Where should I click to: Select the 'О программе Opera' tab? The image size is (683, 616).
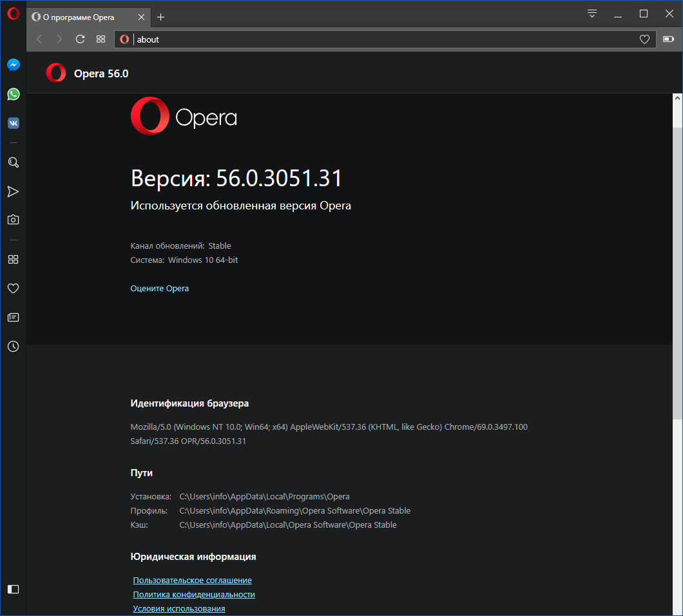(88, 17)
